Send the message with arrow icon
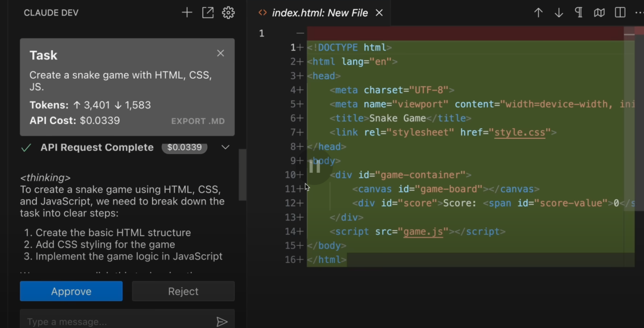 [x=222, y=321]
